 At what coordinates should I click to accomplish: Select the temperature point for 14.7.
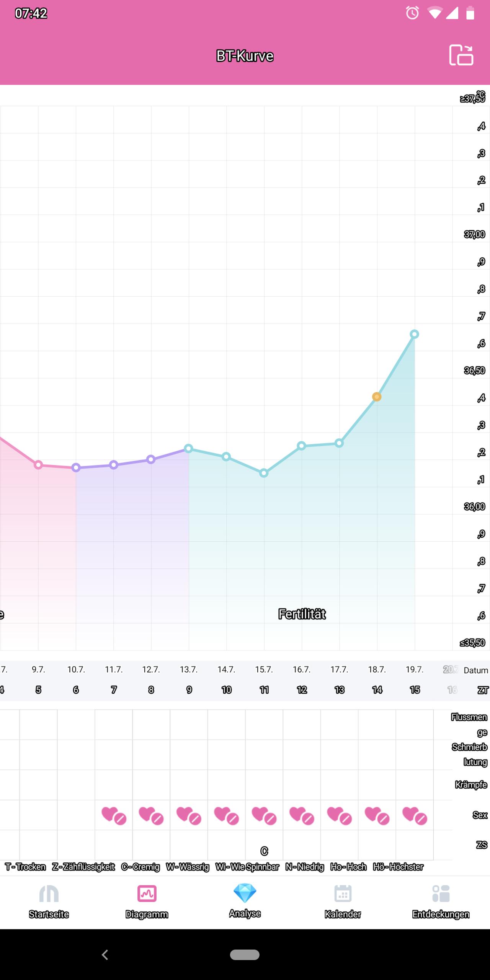click(226, 457)
